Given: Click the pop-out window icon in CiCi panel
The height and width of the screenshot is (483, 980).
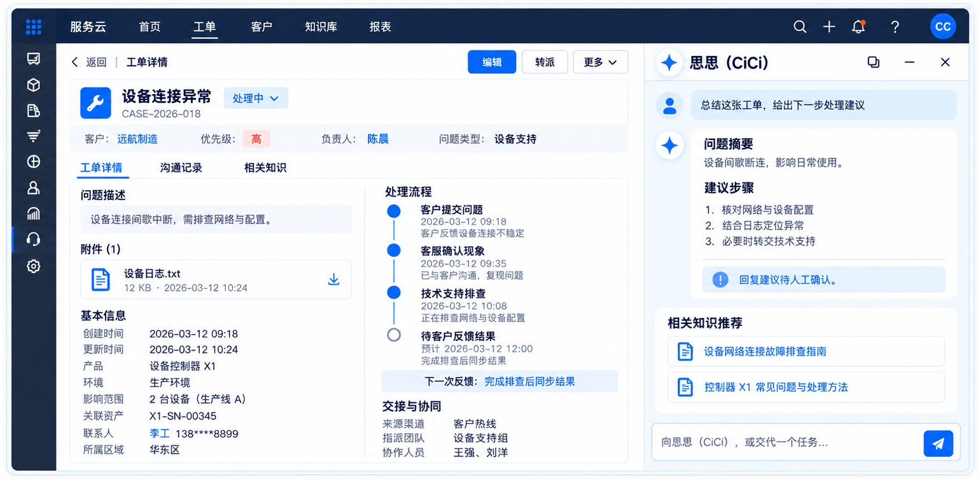Looking at the screenshot, I should tap(874, 62).
